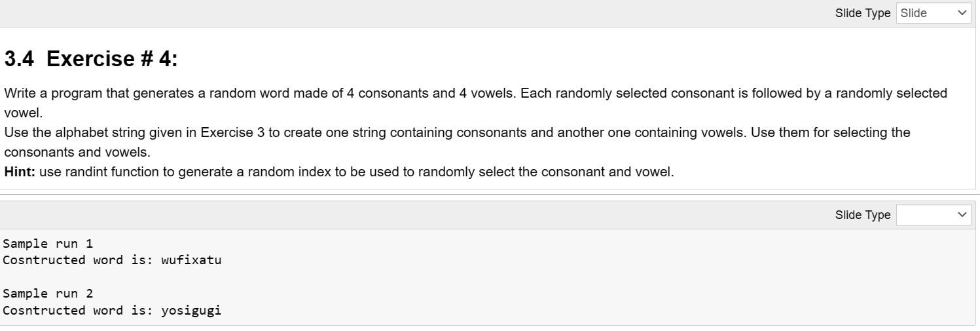Click the 'Sample run 1' line

pyautogui.click(x=48, y=244)
